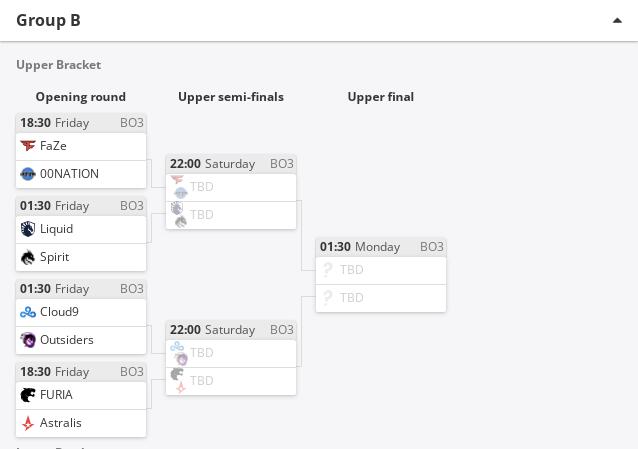Click the Cloud9 team logo
This screenshot has width=638, height=449.
pyautogui.click(x=28, y=312)
